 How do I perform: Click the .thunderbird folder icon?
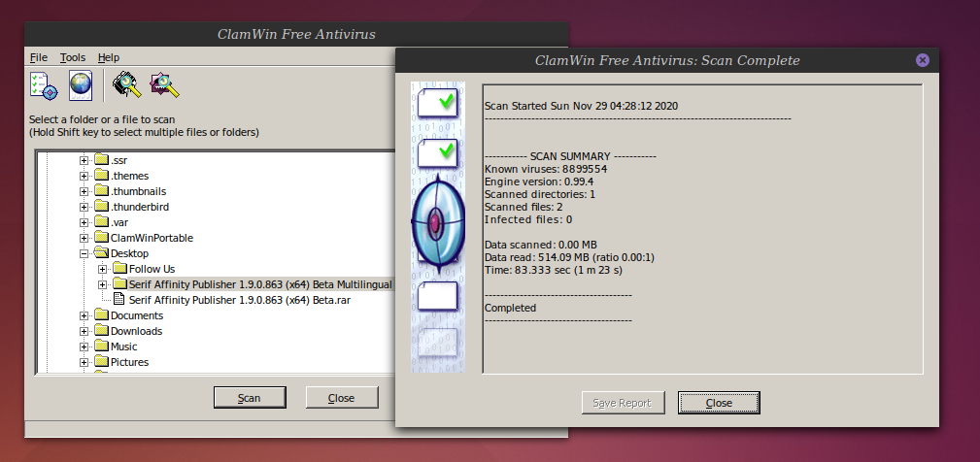101,207
